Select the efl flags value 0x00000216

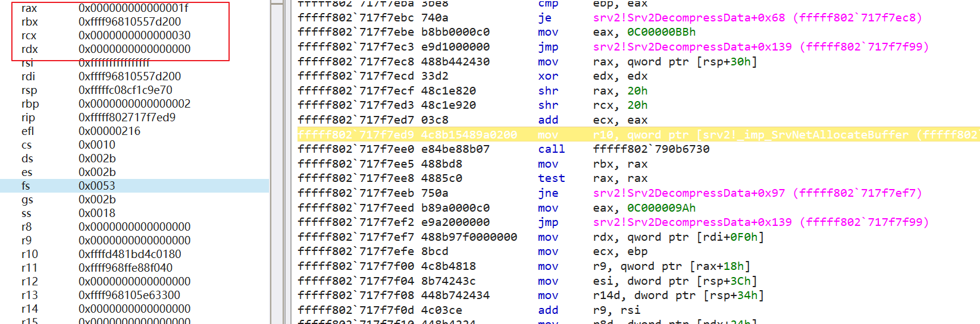109,131
